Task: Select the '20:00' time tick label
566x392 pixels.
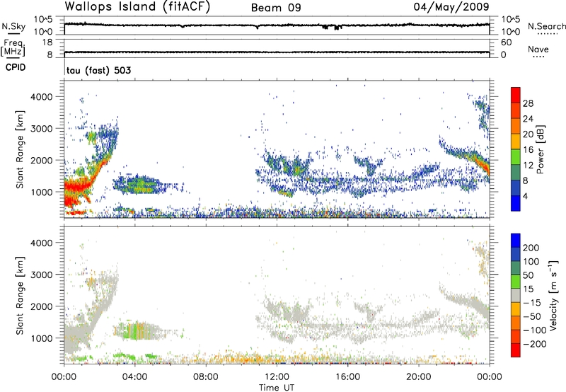Action: click(x=418, y=377)
